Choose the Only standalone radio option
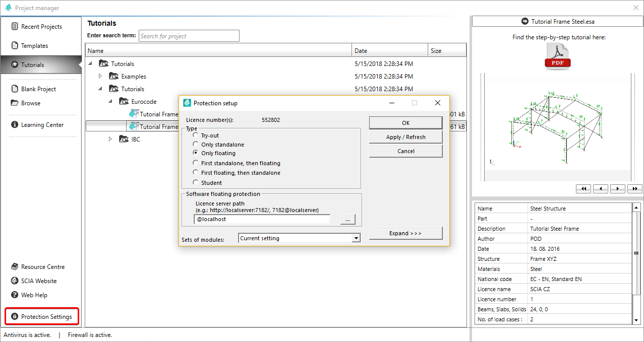 [196, 145]
